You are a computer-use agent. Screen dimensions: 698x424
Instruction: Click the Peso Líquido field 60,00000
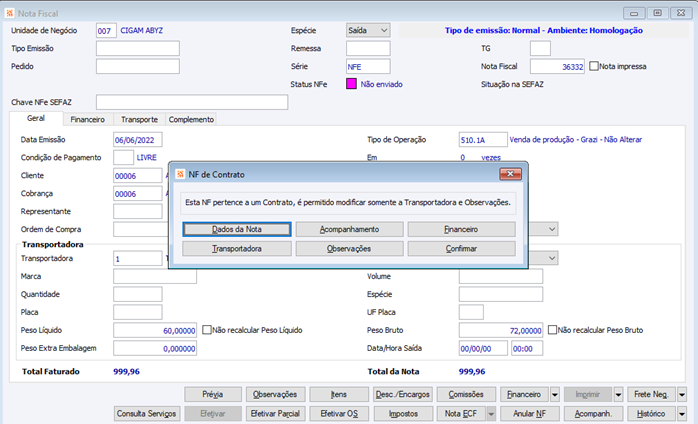tap(155, 330)
